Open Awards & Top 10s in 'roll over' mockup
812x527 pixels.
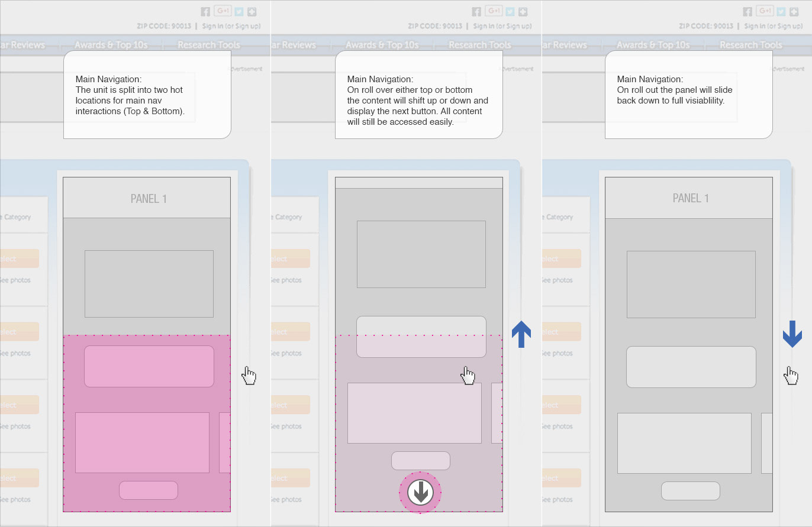(x=382, y=45)
